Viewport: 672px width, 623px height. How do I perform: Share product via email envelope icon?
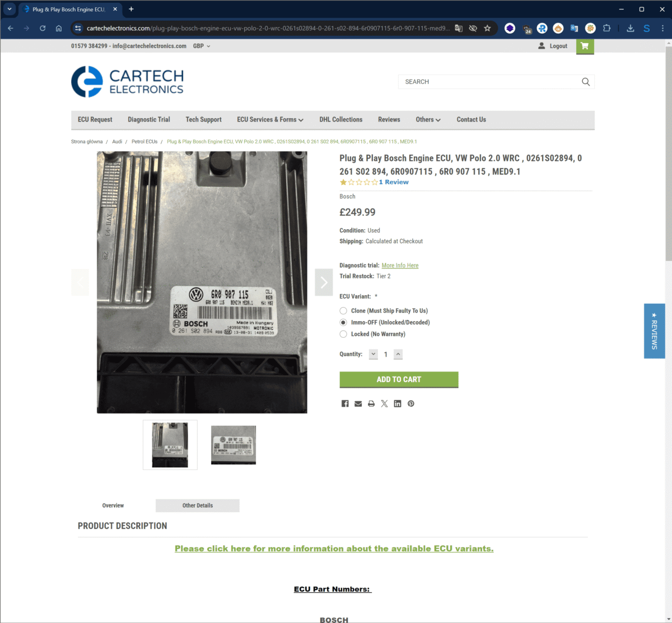tap(358, 403)
